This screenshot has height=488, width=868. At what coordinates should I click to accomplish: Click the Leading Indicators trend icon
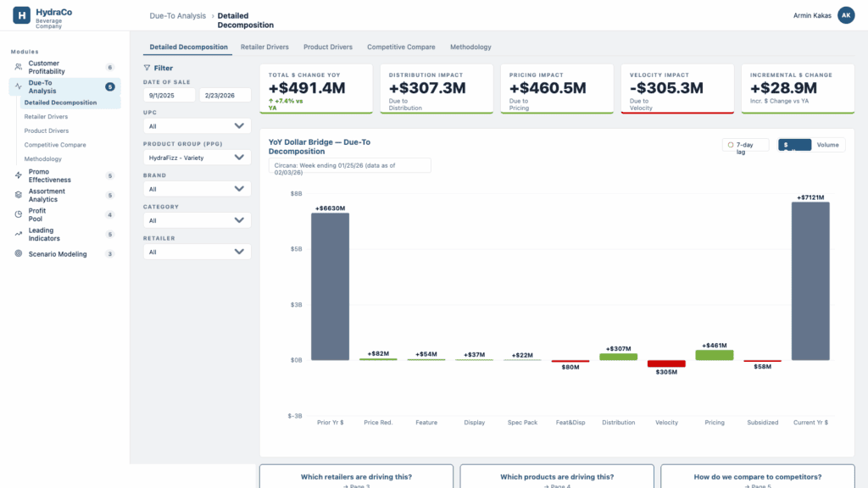pyautogui.click(x=19, y=234)
